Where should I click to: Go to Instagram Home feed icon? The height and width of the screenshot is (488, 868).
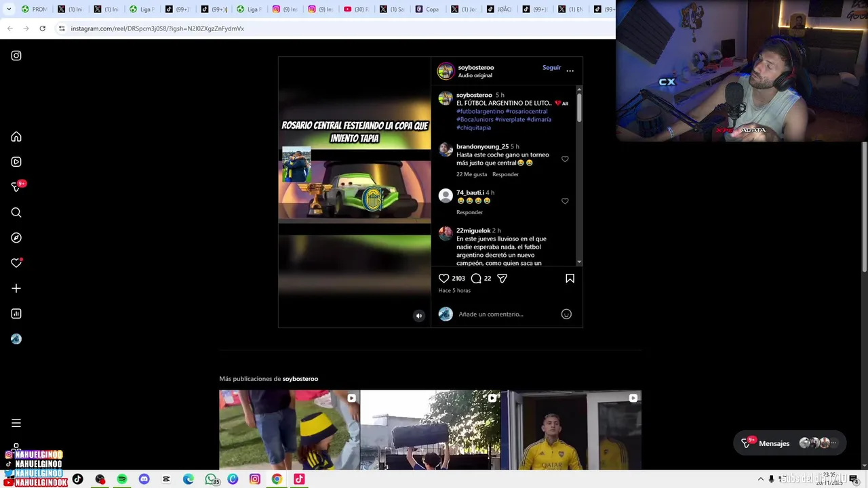click(x=16, y=137)
